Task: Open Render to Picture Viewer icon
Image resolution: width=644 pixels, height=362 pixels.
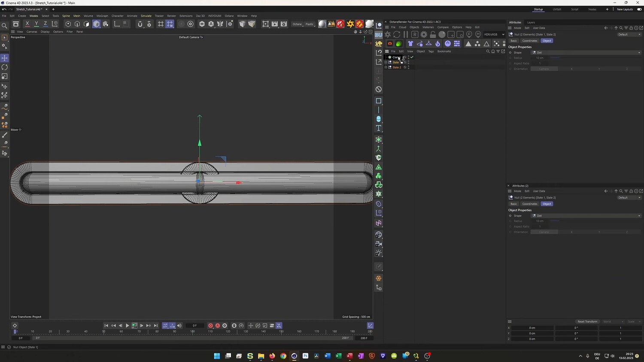Action: point(275,24)
